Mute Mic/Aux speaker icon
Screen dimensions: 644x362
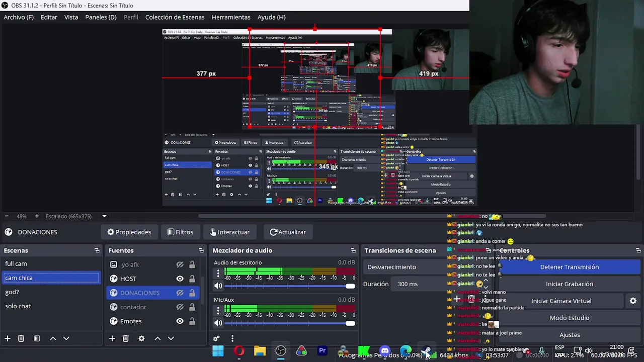click(x=218, y=323)
